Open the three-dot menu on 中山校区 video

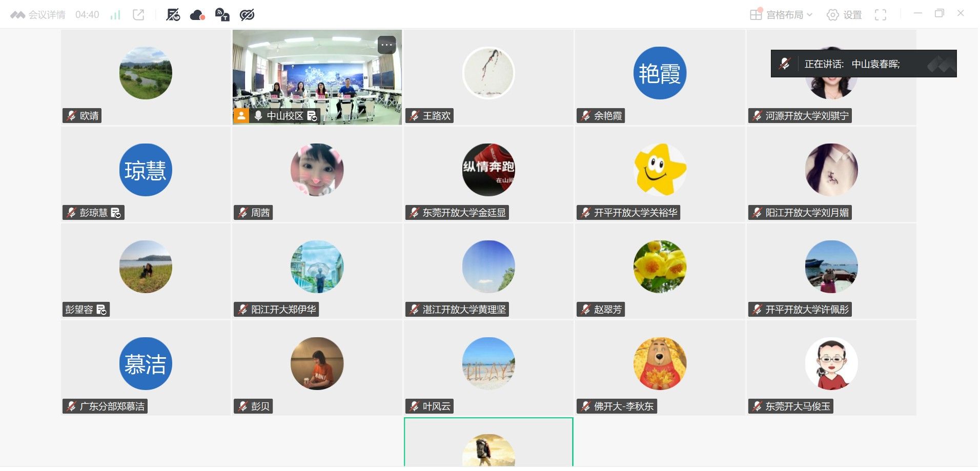pos(386,45)
